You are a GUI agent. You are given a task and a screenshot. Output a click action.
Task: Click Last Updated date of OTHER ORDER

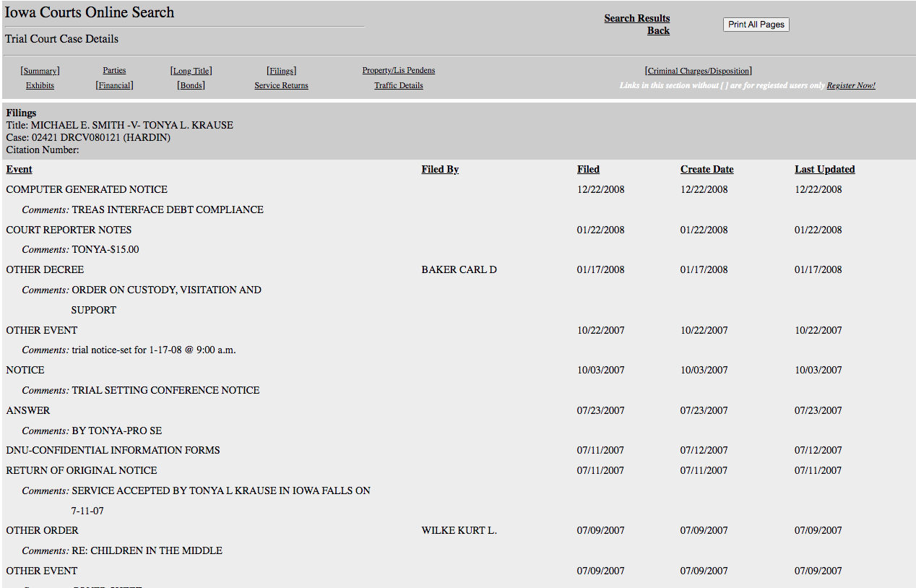click(x=818, y=530)
